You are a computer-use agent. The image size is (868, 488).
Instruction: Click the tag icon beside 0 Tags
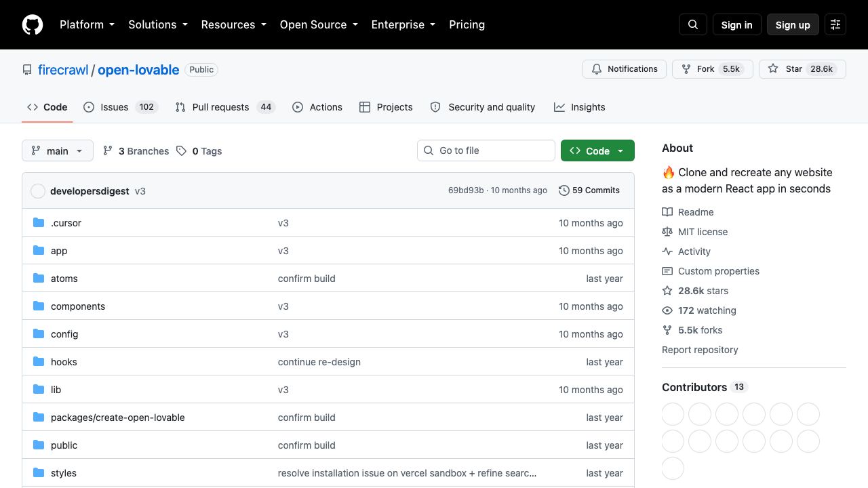pos(181,151)
